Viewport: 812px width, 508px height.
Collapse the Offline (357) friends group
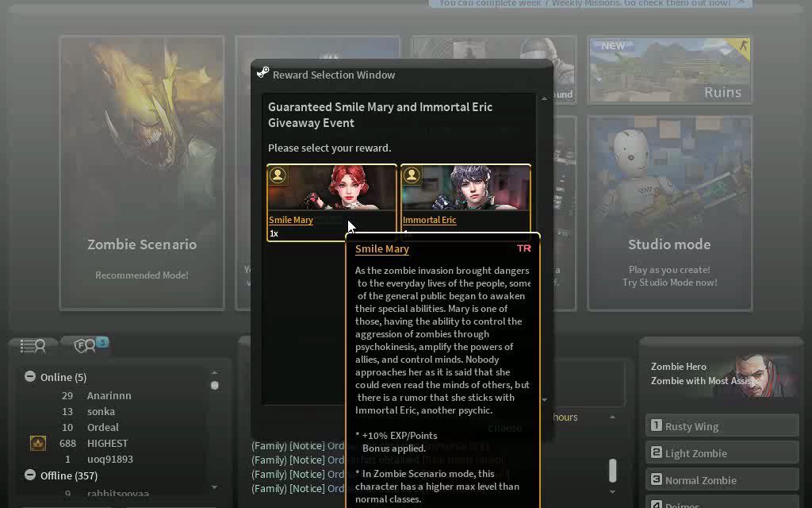30,475
